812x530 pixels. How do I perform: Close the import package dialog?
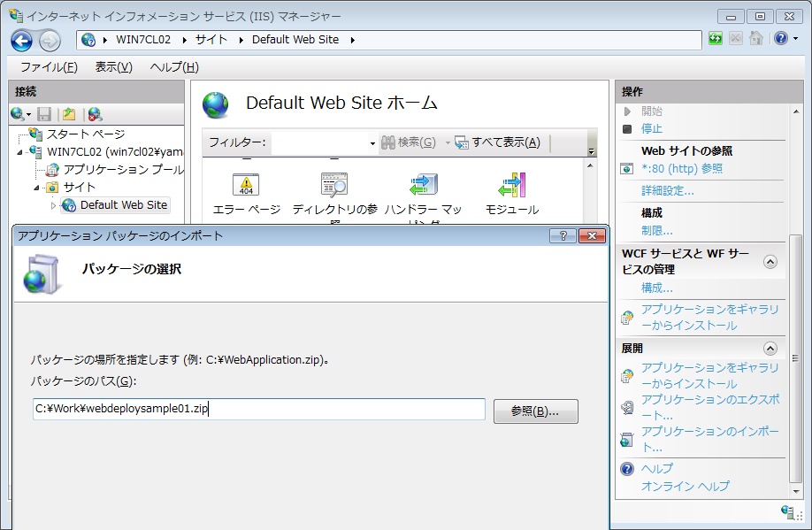click(x=592, y=235)
